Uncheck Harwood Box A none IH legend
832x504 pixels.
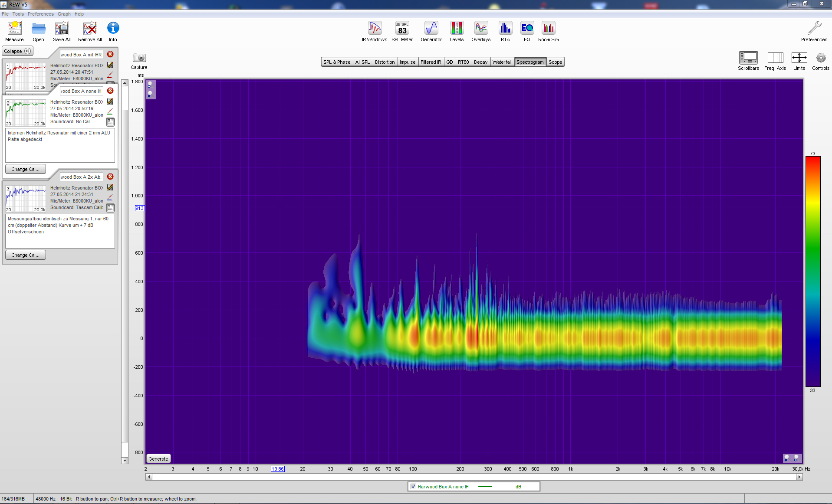[413, 487]
